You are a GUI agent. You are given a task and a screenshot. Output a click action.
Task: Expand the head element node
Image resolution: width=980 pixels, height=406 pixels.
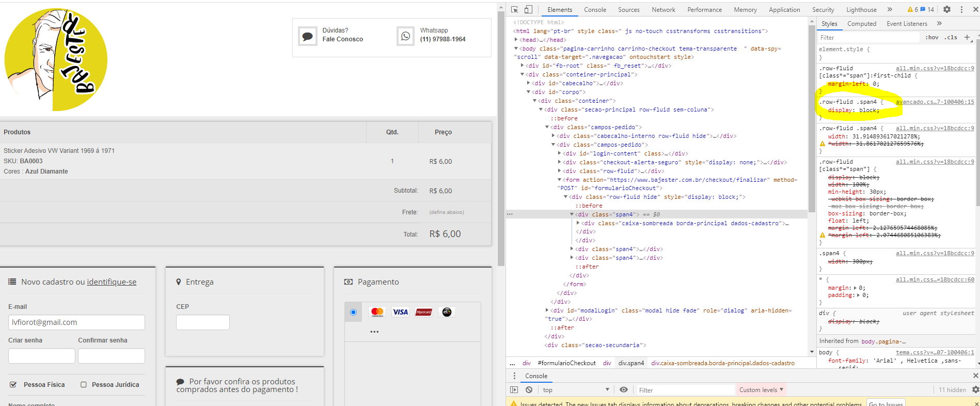pos(516,40)
